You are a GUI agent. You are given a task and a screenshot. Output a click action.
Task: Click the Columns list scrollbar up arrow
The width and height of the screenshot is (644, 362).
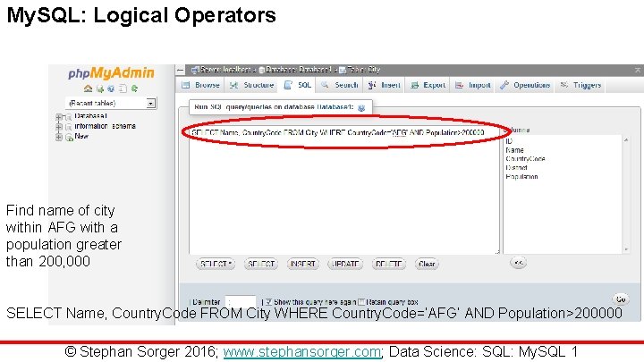point(626,140)
